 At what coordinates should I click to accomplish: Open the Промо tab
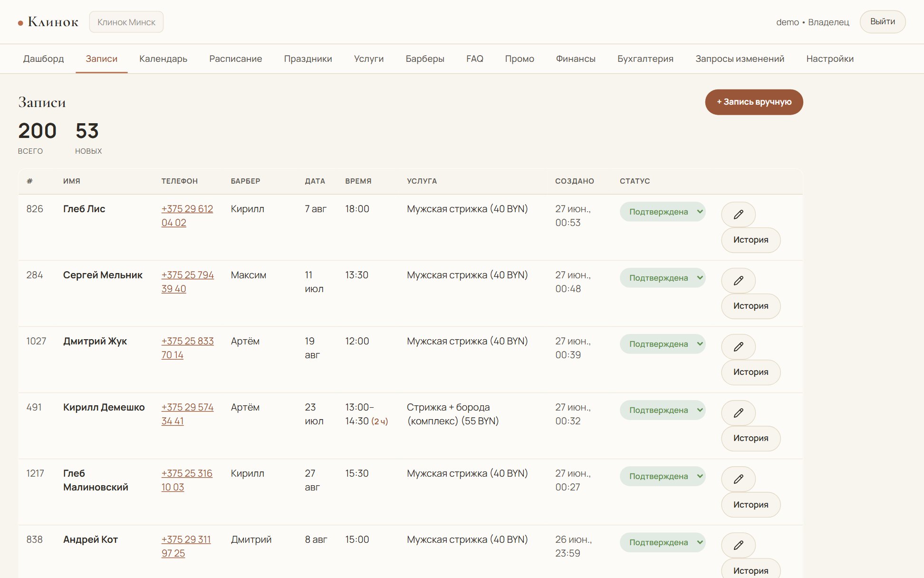point(520,59)
